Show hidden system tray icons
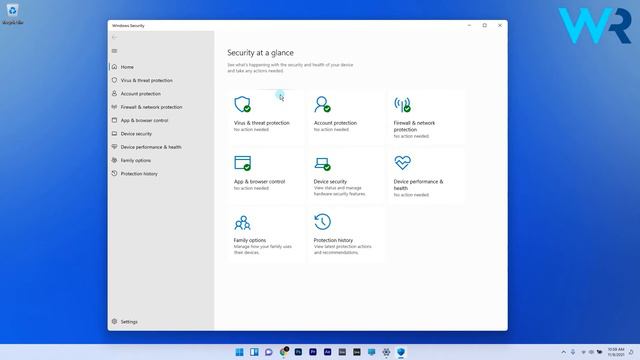 coord(564,352)
